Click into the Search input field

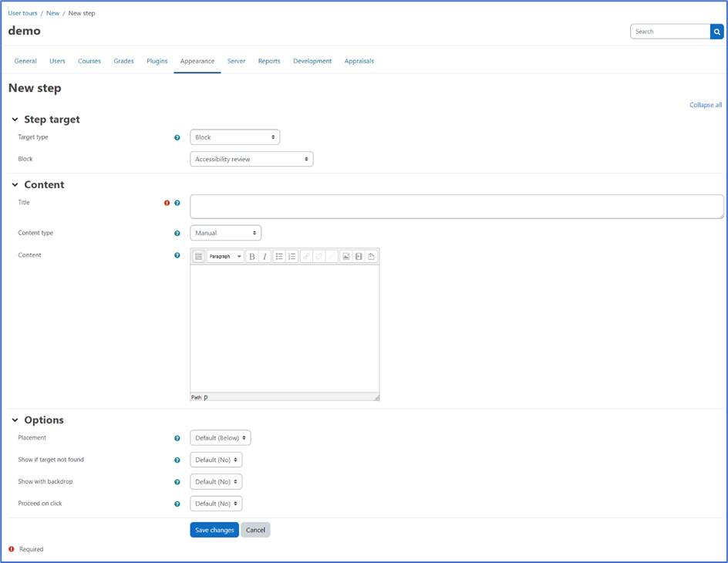pos(670,32)
